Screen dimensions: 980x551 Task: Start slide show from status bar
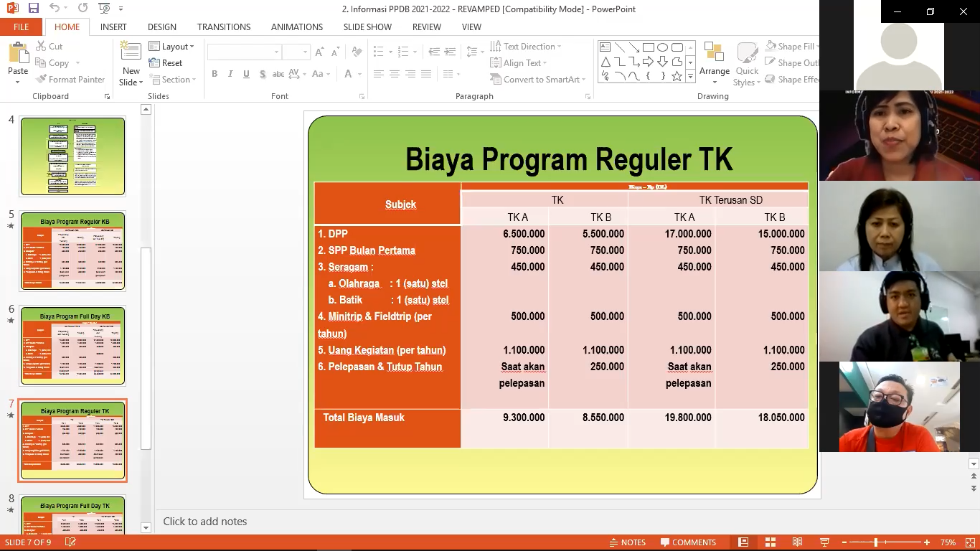[824, 542]
